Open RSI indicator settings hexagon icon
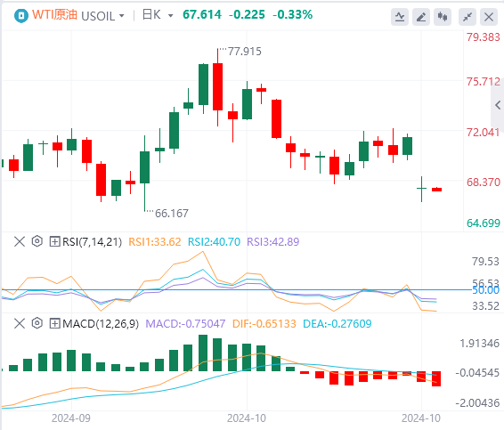The height and width of the screenshot is (430, 504). [x=37, y=241]
